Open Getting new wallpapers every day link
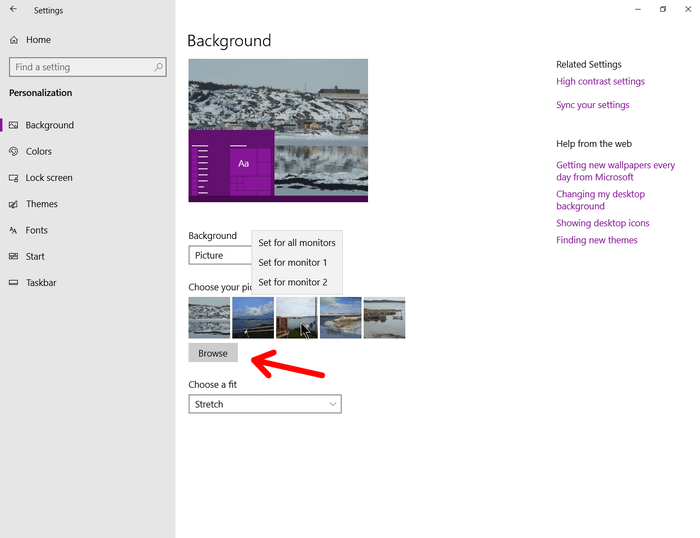Screen dimensions: 700x538 point(616,171)
